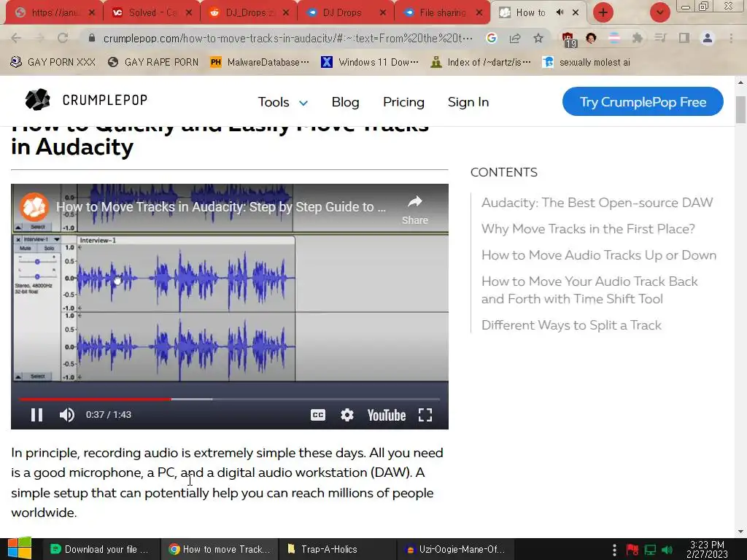The image size is (747, 560).
Task: Reload the current page
Action: tap(63, 38)
